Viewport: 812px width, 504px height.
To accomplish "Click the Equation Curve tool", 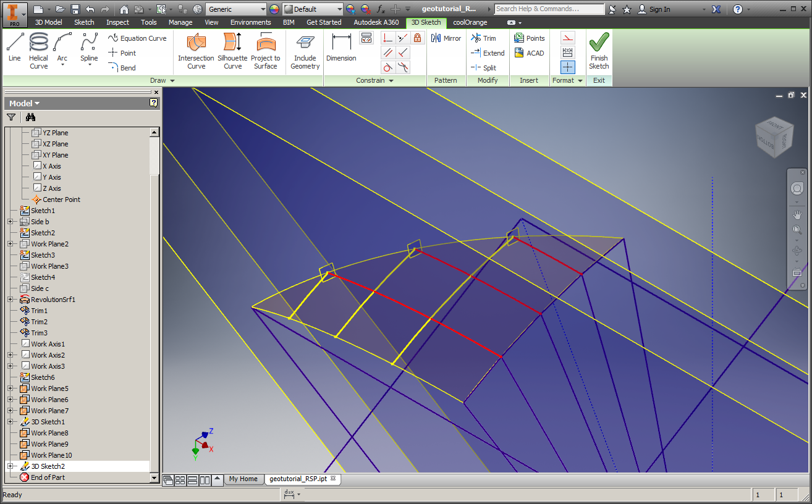I will click(137, 38).
